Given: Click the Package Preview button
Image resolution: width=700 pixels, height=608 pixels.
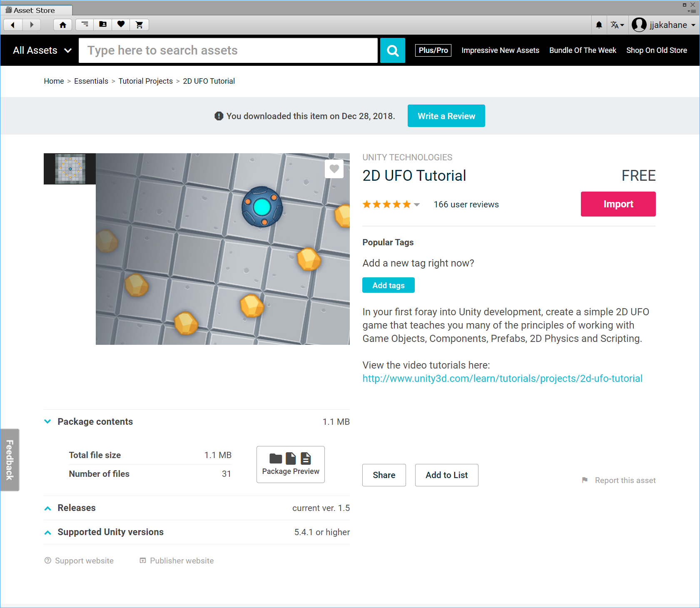Looking at the screenshot, I should point(291,464).
